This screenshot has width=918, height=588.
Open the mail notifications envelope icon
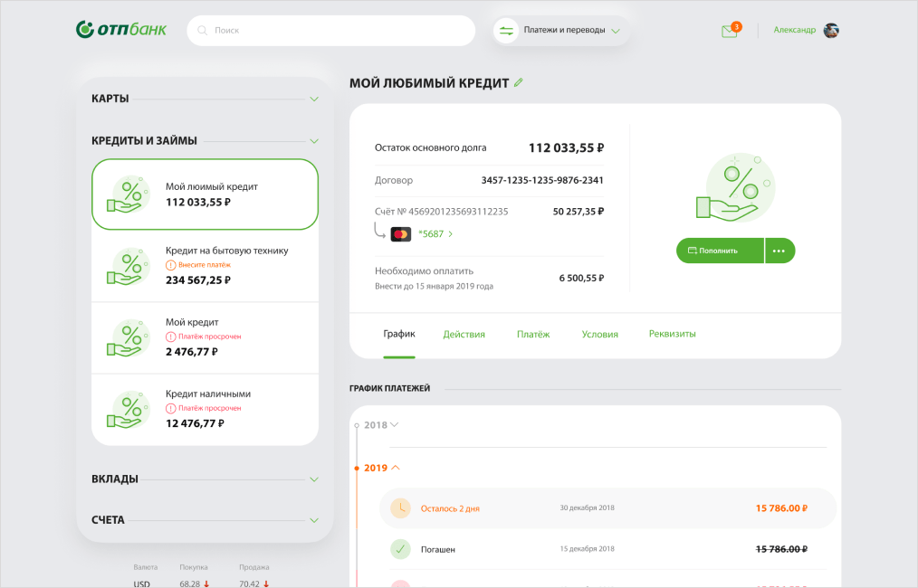click(x=729, y=31)
